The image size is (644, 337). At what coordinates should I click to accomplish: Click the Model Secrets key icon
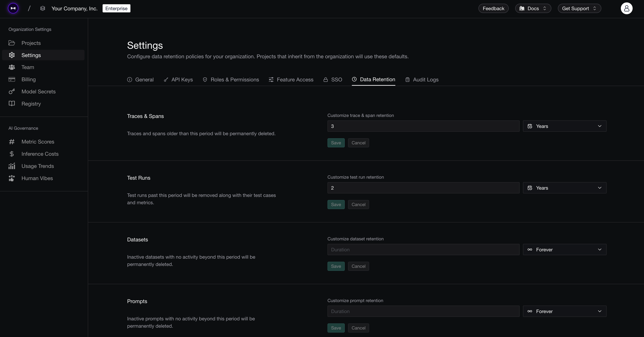(x=12, y=91)
